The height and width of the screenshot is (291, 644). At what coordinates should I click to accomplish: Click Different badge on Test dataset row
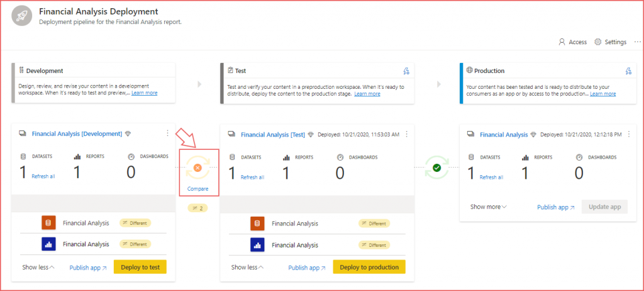pos(374,224)
